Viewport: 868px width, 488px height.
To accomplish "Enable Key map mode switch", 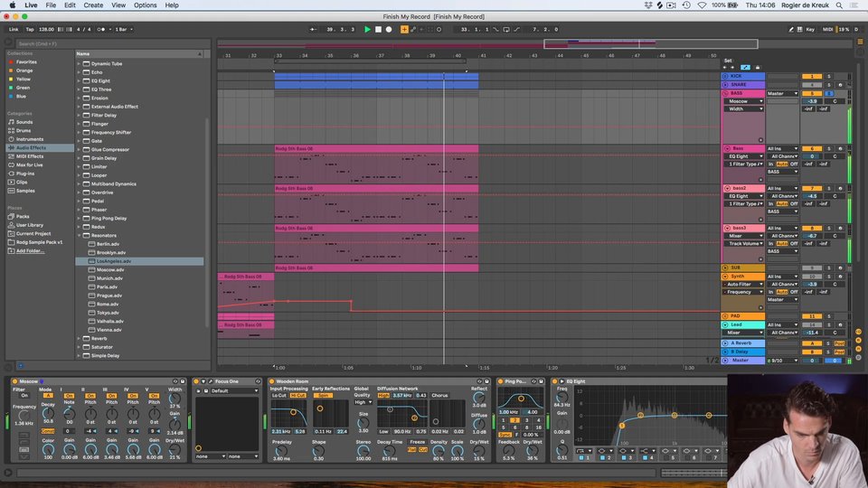I will coord(810,29).
